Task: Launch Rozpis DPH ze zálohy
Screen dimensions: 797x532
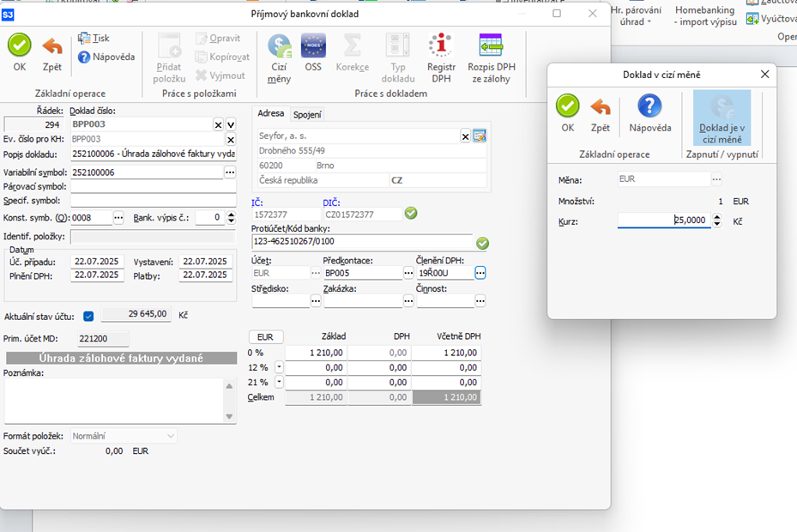Action: tap(492, 58)
